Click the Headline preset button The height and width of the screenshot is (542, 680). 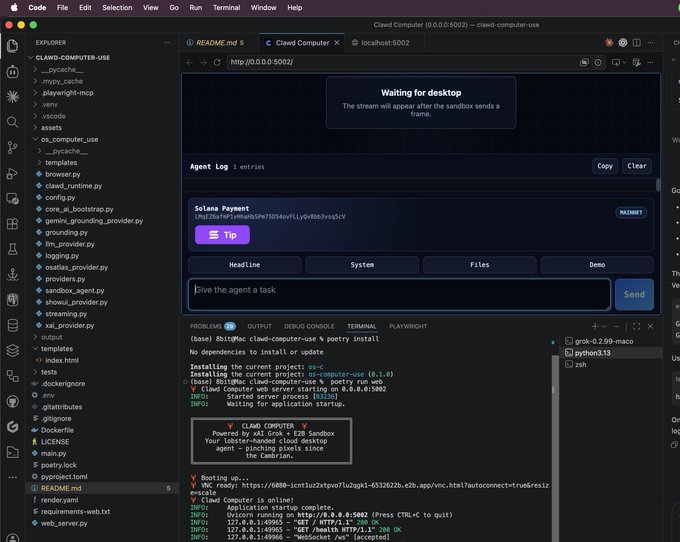pos(245,264)
